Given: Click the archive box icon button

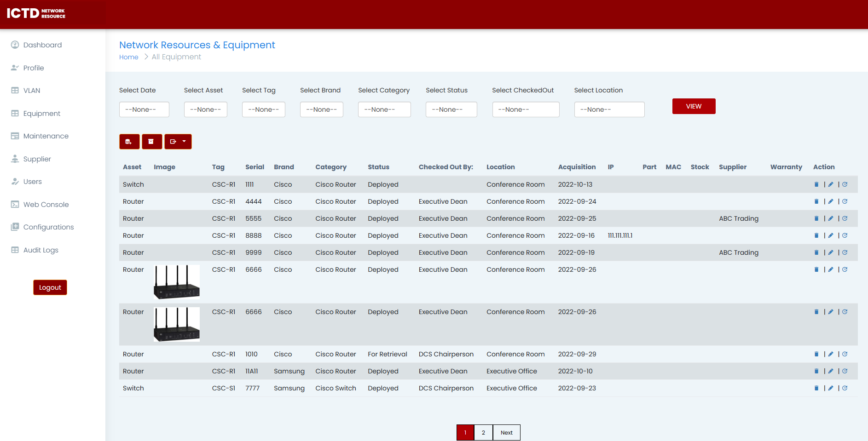Looking at the screenshot, I should coord(151,142).
